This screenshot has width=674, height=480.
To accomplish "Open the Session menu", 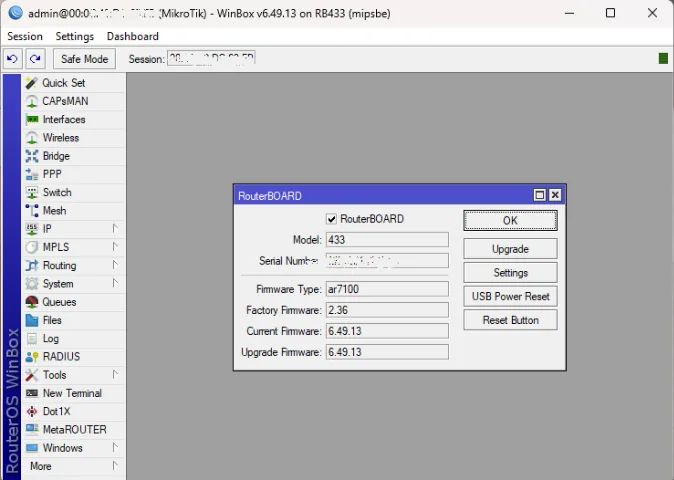I will click(25, 37).
